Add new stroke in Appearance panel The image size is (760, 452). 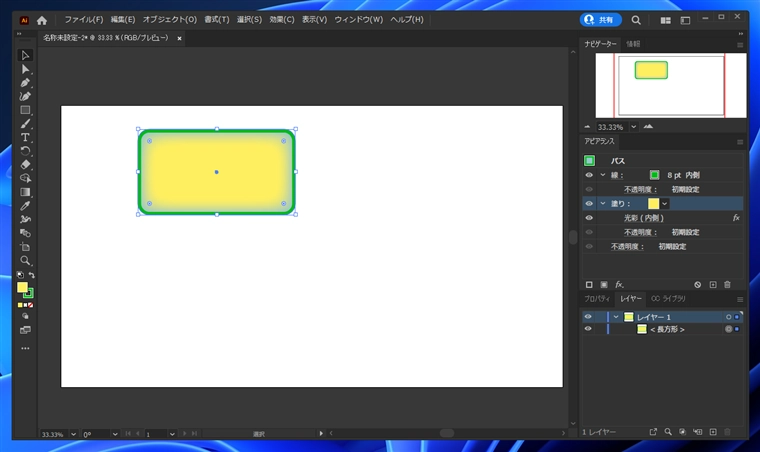click(589, 284)
